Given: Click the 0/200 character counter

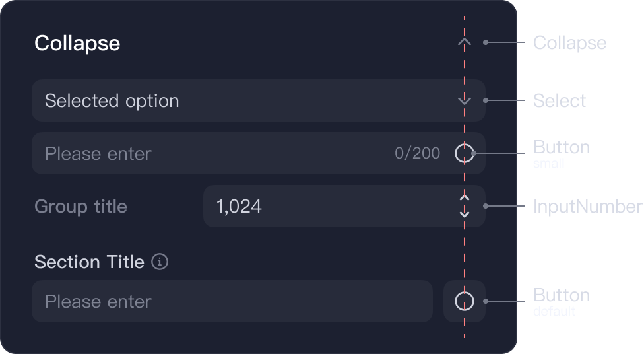Looking at the screenshot, I should (417, 153).
